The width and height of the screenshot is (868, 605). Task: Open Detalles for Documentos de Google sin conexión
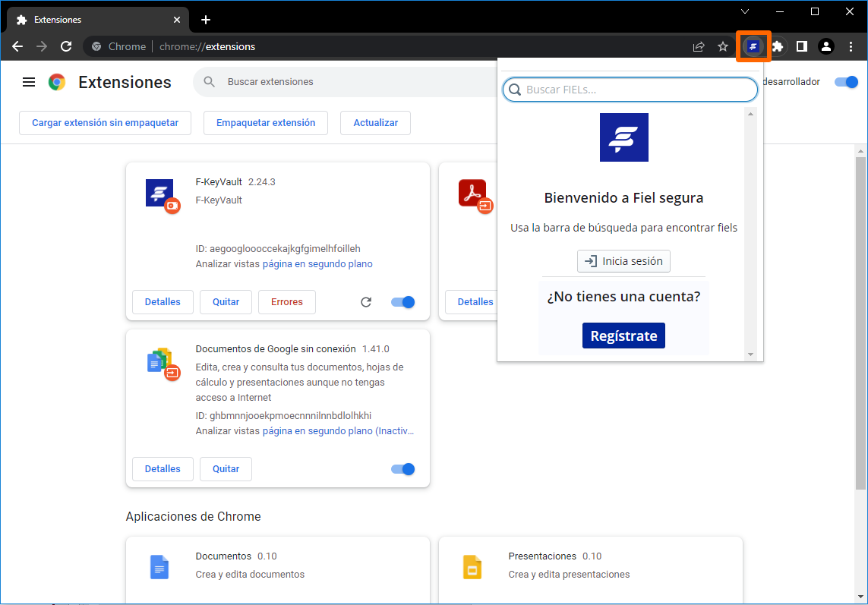click(163, 469)
